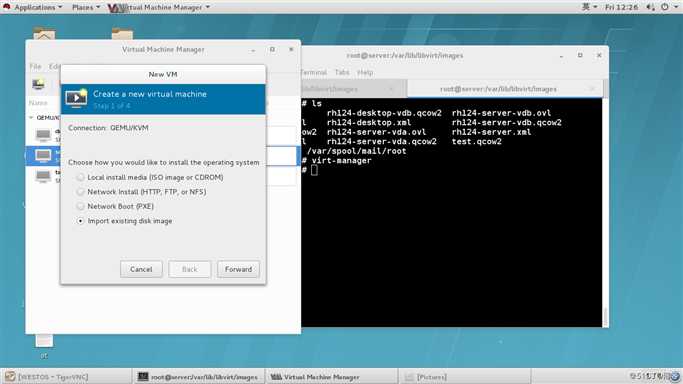The width and height of the screenshot is (683, 384).
Task: Click the virt-manager icon in taskbar
Action: (276, 377)
